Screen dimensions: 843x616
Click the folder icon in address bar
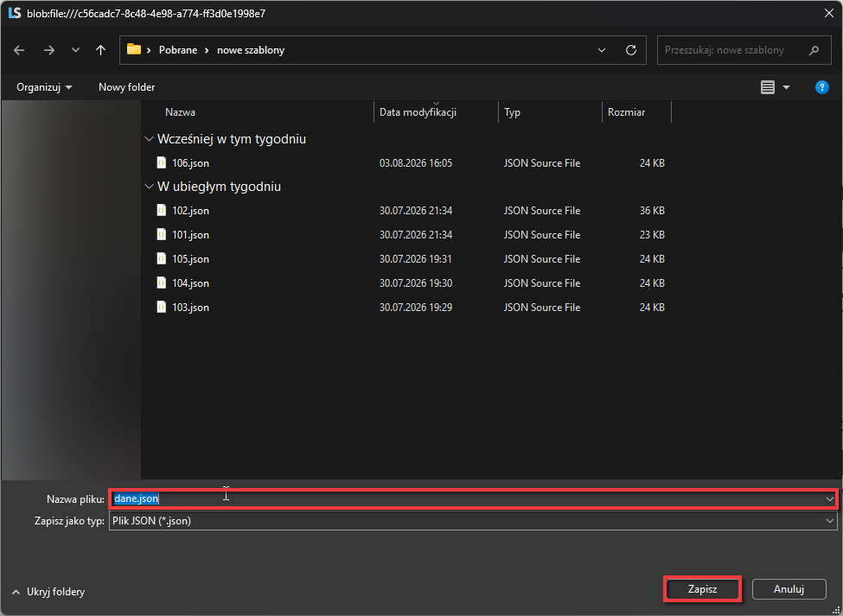click(134, 49)
